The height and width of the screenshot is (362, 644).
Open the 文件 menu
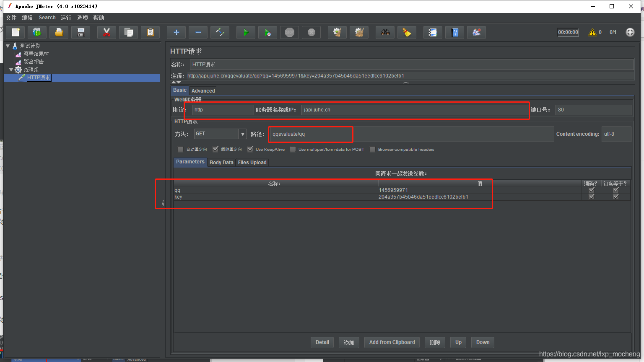click(x=11, y=18)
